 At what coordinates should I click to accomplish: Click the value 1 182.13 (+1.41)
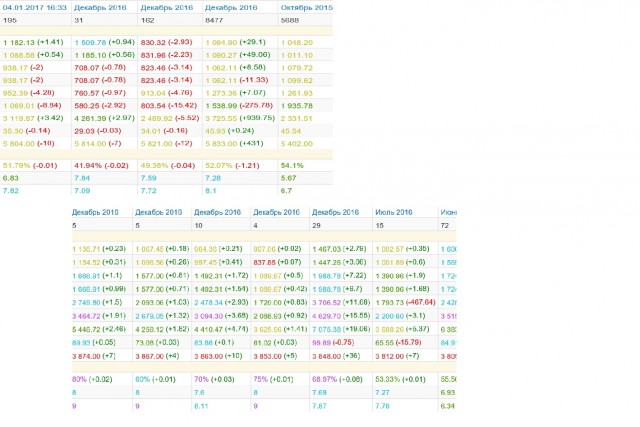(33, 42)
